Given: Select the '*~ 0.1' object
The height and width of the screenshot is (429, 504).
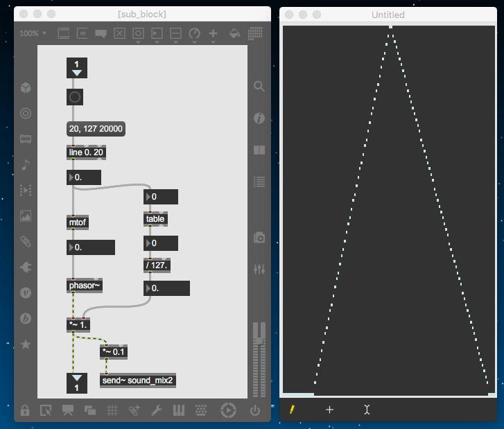Looking at the screenshot, I should pos(114,352).
